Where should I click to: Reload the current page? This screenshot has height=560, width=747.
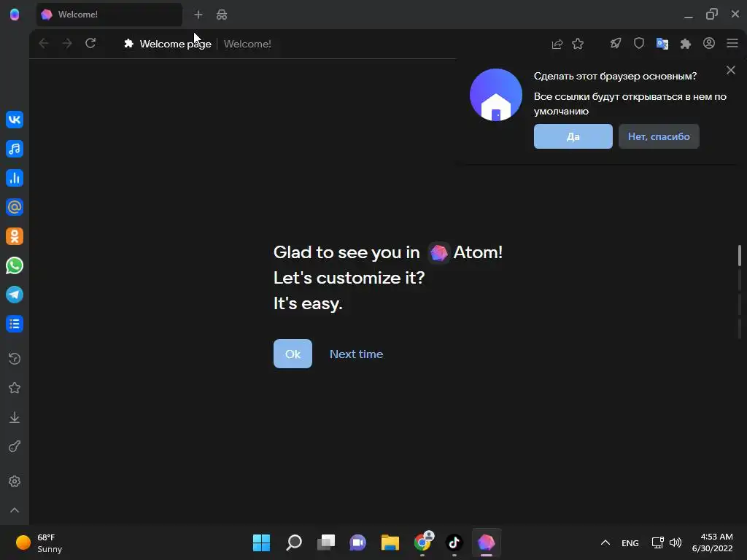coord(90,43)
